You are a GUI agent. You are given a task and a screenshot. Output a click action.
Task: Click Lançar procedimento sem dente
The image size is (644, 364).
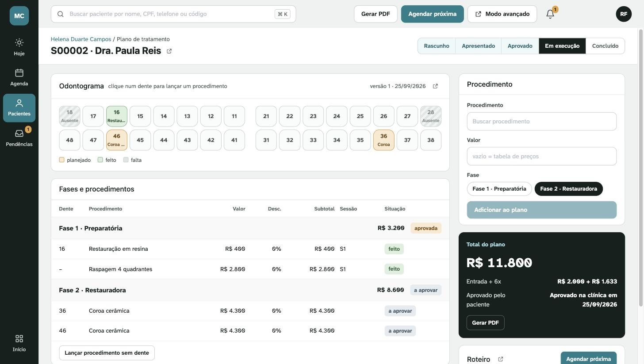pyautogui.click(x=107, y=353)
